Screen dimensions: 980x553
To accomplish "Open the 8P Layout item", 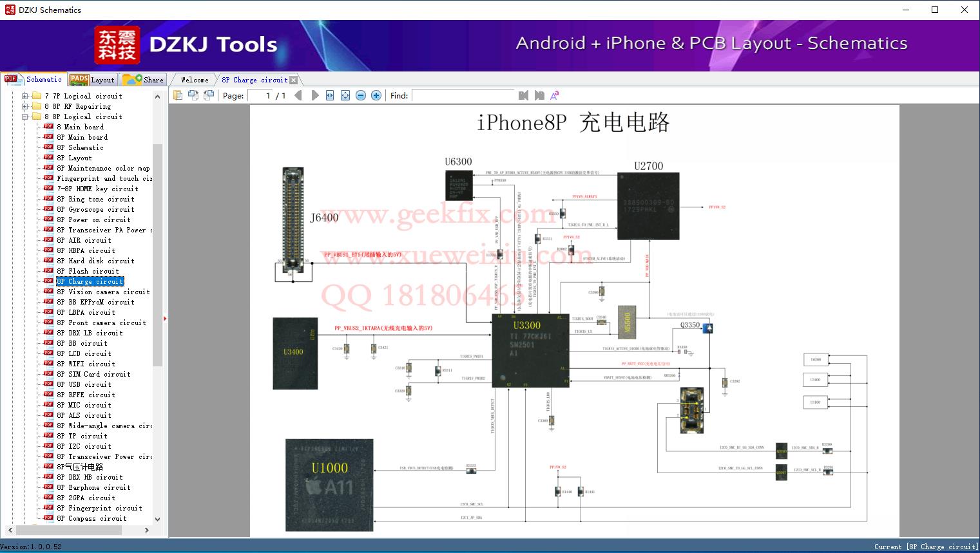I will pyautogui.click(x=74, y=158).
